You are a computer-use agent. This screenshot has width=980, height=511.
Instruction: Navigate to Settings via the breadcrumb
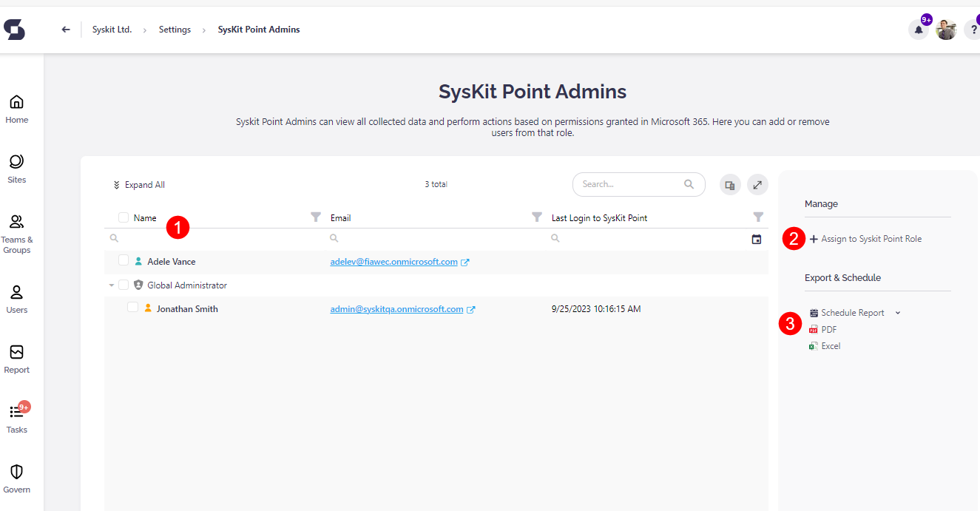point(175,30)
